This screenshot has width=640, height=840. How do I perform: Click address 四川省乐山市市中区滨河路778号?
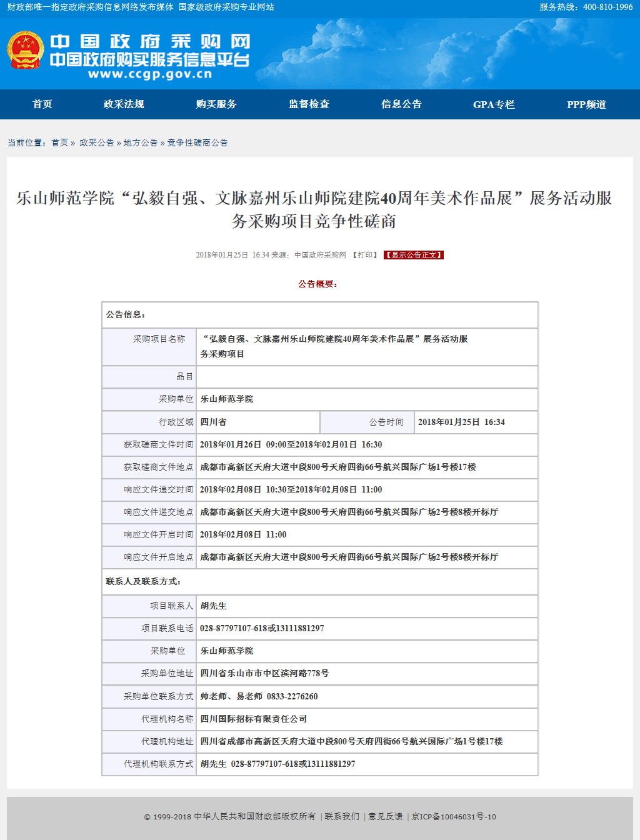(x=264, y=673)
